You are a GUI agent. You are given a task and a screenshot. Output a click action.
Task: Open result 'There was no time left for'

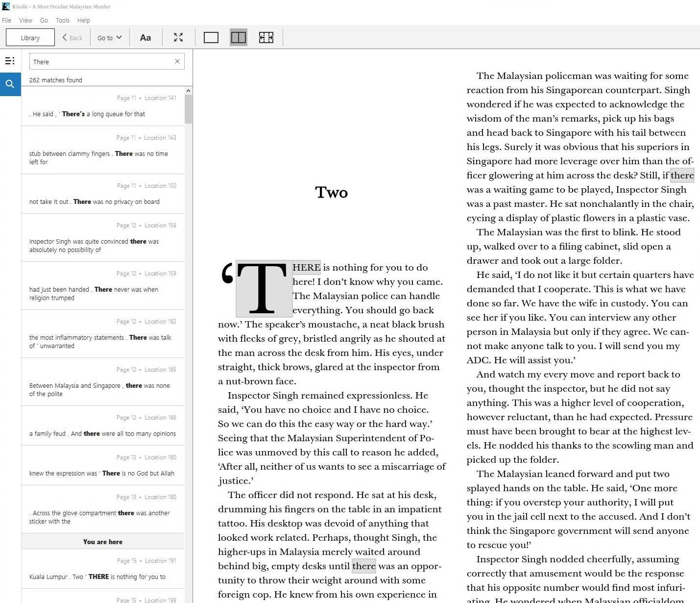(x=103, y=150)
